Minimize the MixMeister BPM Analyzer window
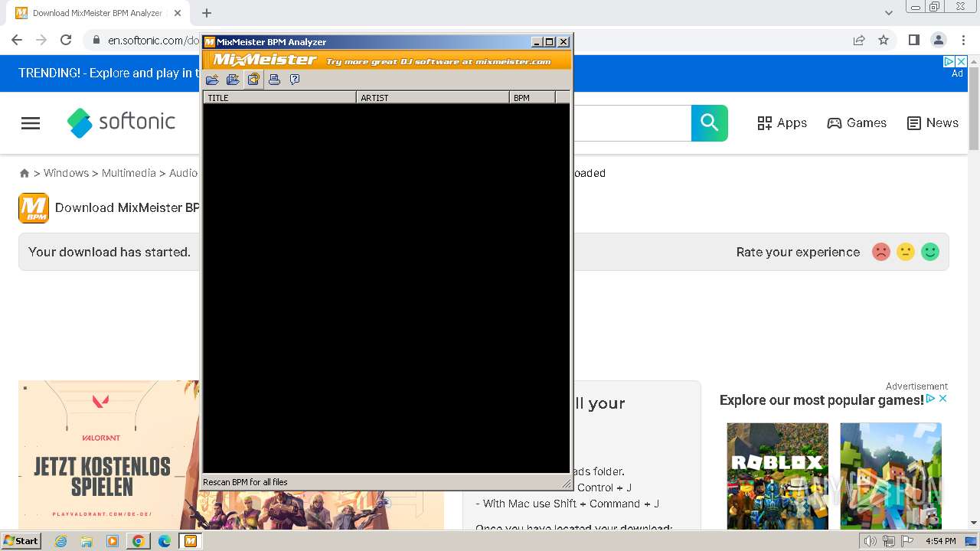 (x=537, y=42)
